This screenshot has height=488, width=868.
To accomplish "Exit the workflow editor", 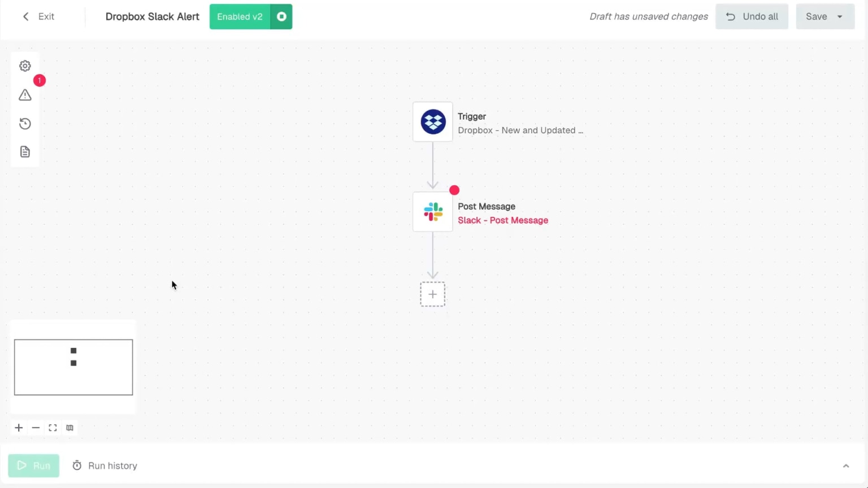I will coord(38,16).
